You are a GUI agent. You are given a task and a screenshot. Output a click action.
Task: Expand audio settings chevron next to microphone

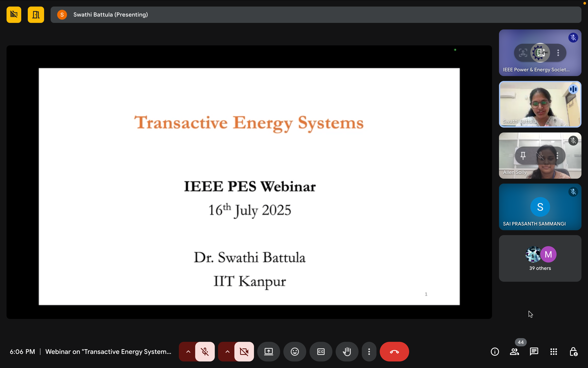188,351
